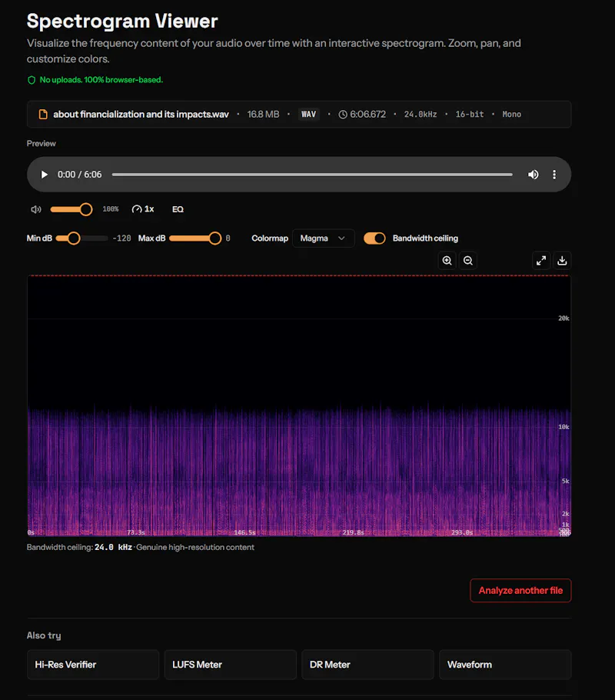The height and width of the screenshot is (700, 615).
Task: Click the 20k frequency axis label
Action: click(x=563, y=318)
